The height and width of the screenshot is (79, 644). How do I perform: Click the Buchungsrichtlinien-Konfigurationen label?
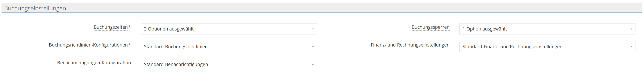click(x=88, y=45)
